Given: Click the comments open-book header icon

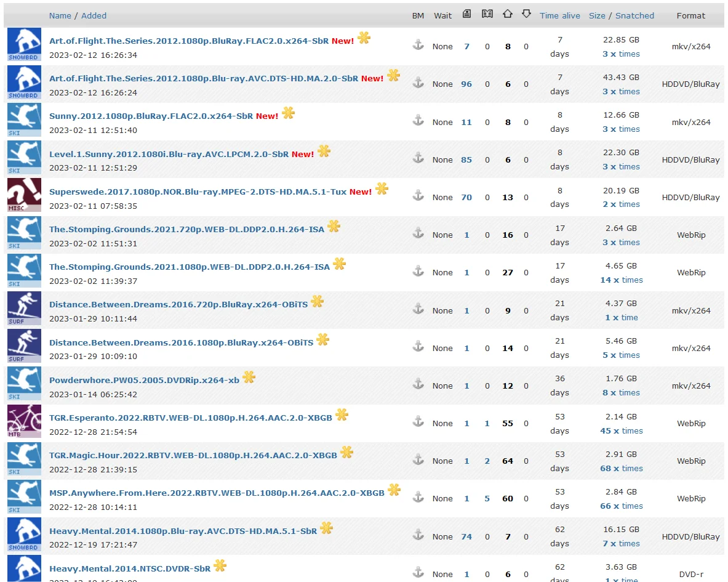Looking at the screenshot, I should 487,14.
